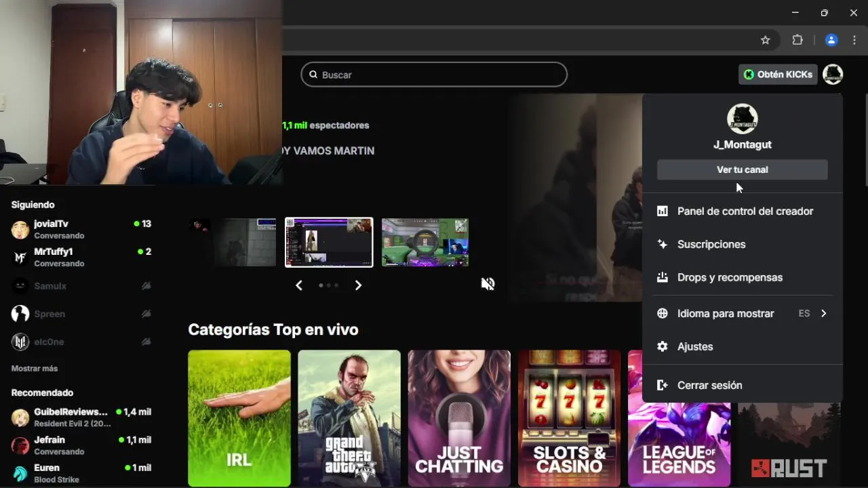Open Euren recommended channel
The width and height of the screenshot is (868, 488).
point(81,473)
